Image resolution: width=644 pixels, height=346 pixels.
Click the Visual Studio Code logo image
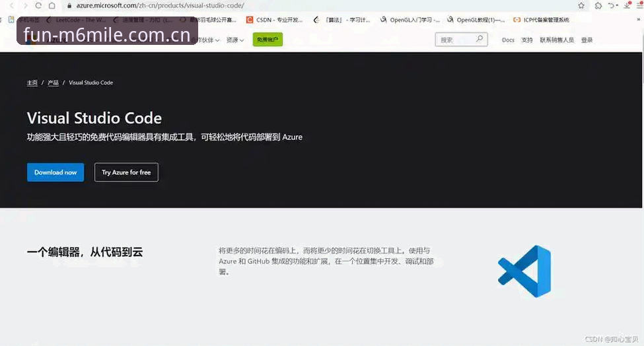pyautogui.click(x=524, y=271)
